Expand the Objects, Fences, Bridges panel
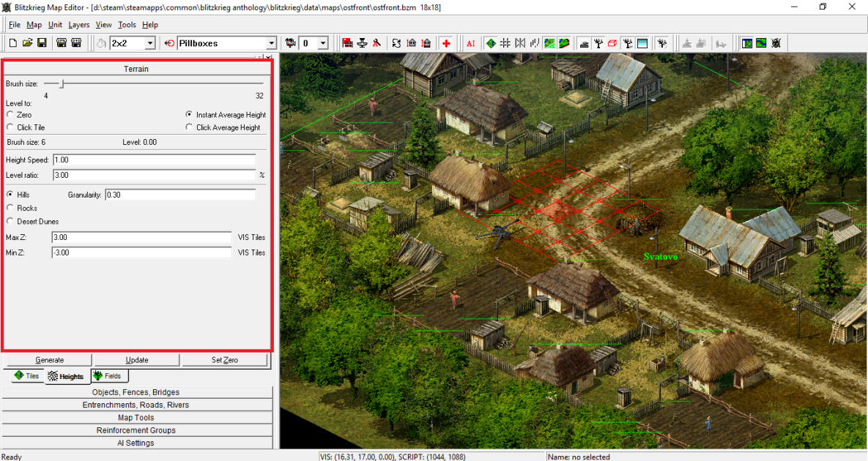 click(x=137, y=392)
